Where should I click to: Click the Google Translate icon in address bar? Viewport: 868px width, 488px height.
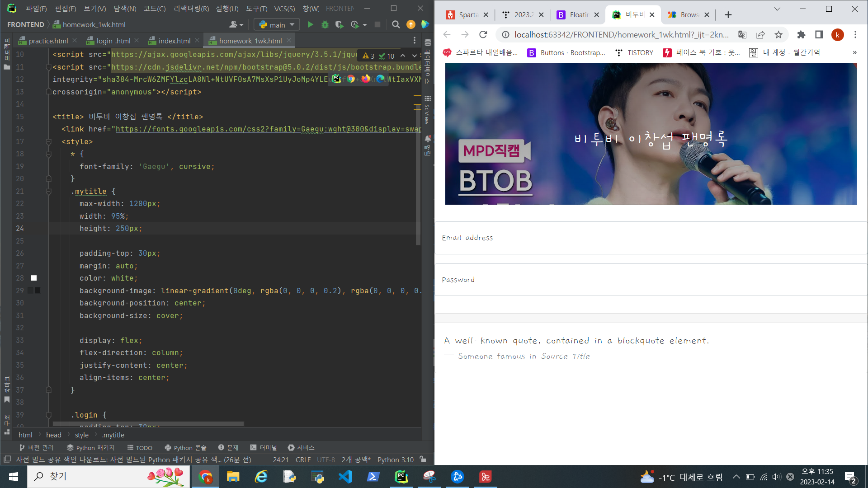742,34
